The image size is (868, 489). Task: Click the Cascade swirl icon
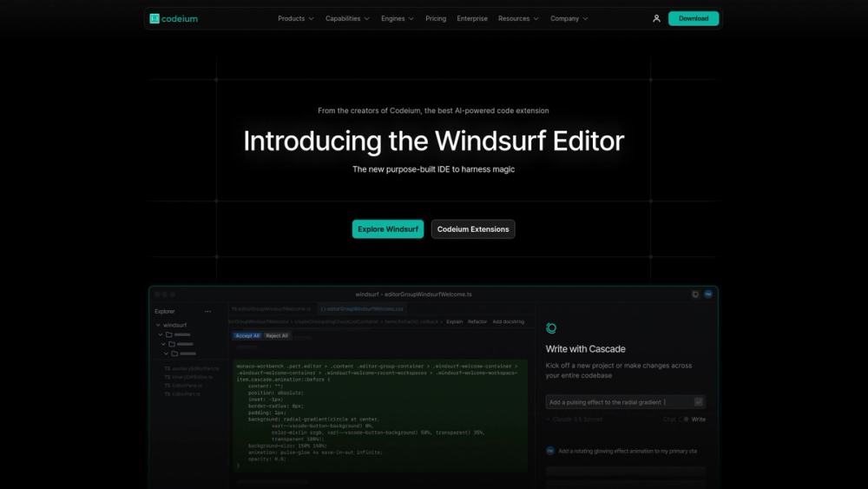551,327
